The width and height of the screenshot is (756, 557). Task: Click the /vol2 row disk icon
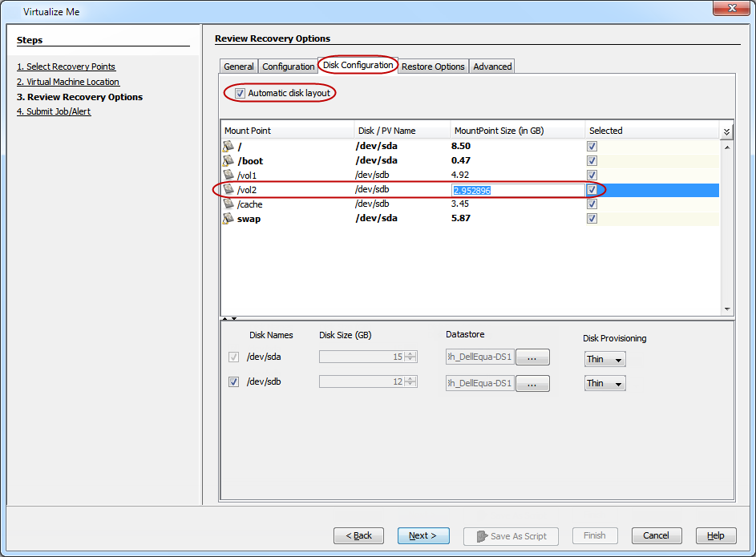click(228, 190)
